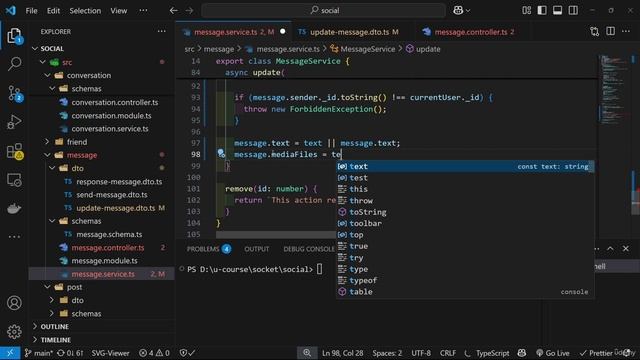Click the social command center search box
The image size is (640, 360).
[x=324, y=11]
